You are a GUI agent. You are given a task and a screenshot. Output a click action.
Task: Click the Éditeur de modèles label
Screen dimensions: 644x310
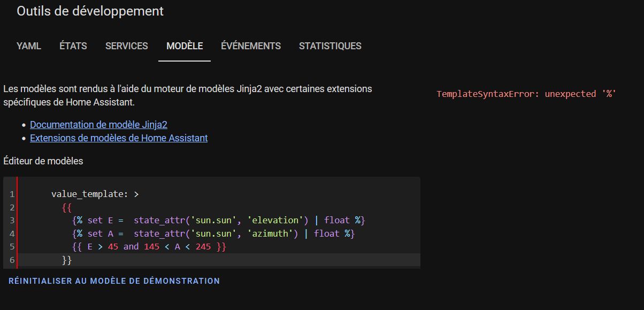(x=43, y=161)
